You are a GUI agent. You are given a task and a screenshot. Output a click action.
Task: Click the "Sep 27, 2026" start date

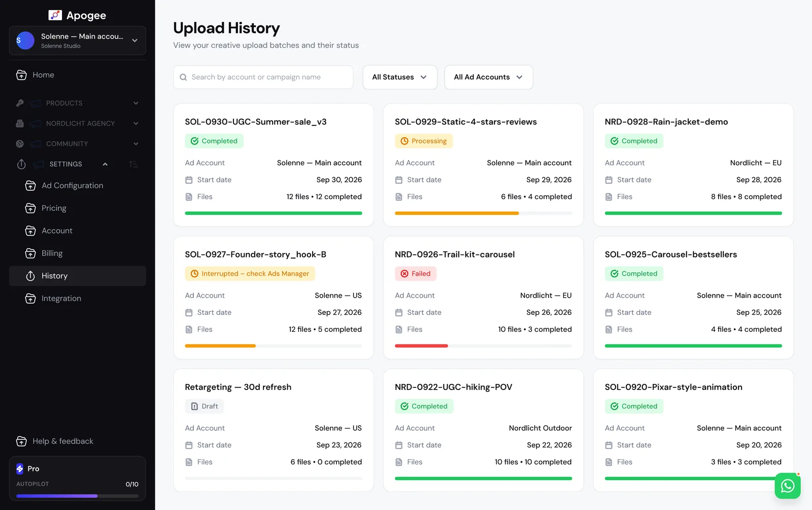coord(340,312)
